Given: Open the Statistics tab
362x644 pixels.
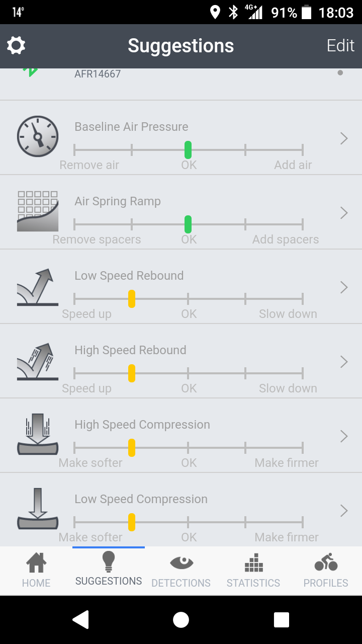Looking at the screenshot, I should point(253,570).
